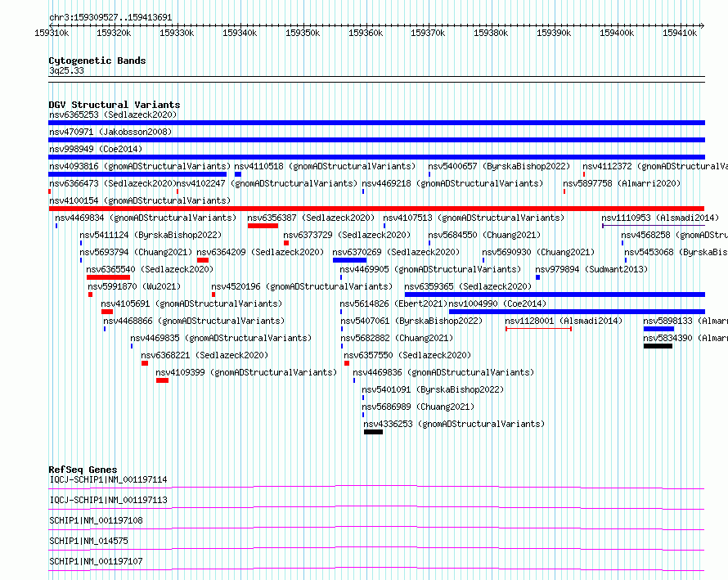
Task: Select the RefSeq Genes track heading
Action: tap(83, 470)
